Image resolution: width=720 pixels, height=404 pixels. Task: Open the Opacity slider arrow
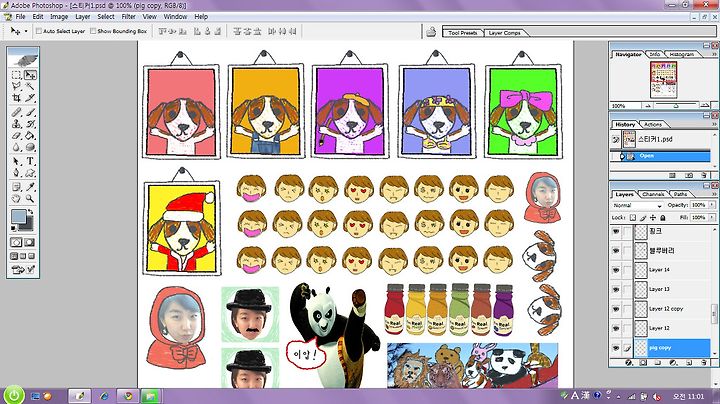(712, 205)
